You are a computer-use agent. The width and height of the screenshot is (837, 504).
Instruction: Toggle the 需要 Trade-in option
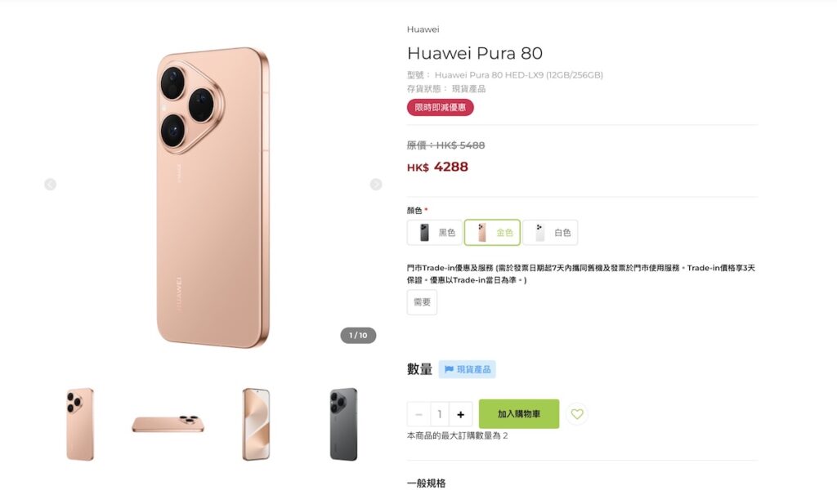[x=423, y=302]
